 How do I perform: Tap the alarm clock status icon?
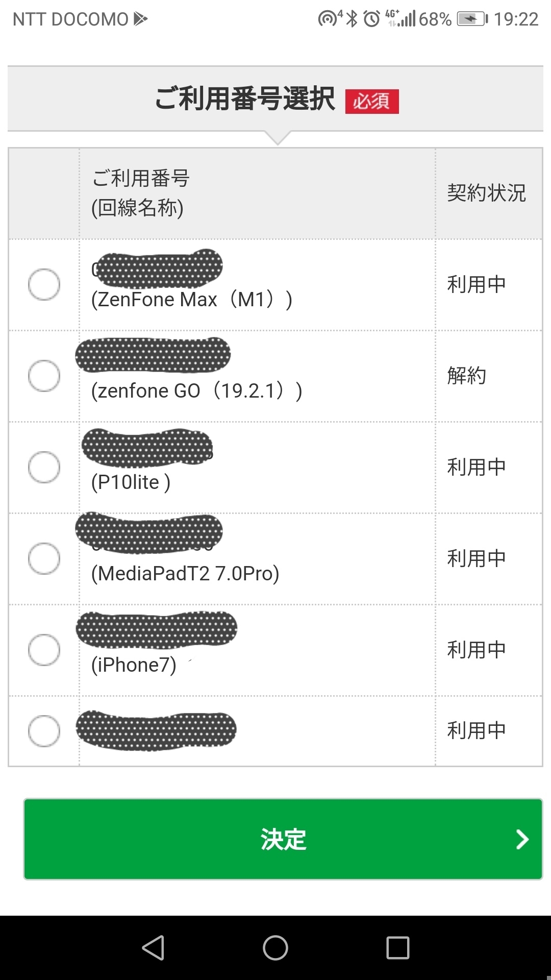coord(371,19)
